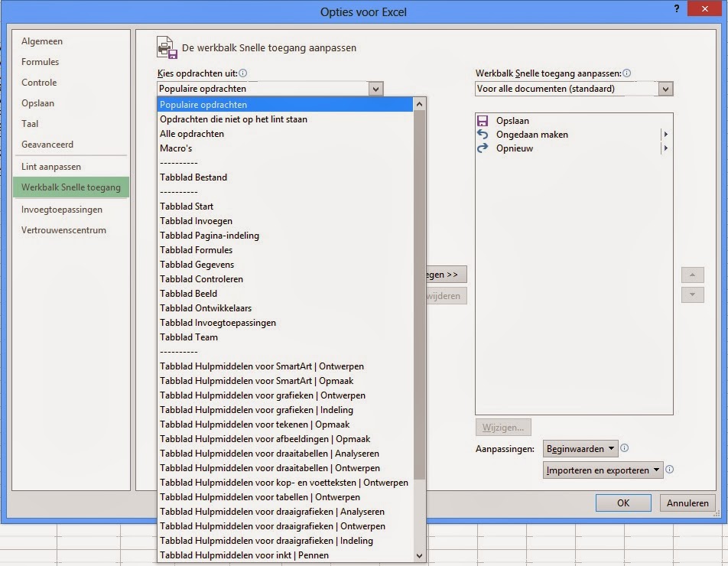Move the selected command up with the arrow icon

pyautogui.click(x=692, y=275)
